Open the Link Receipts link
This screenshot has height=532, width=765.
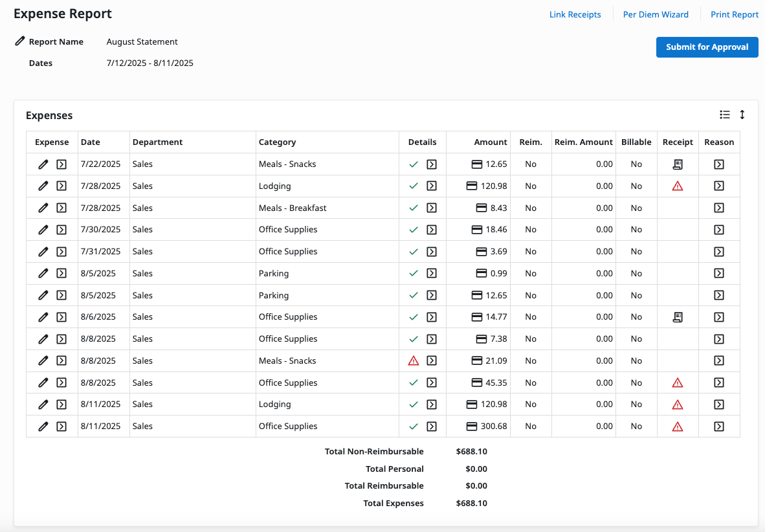pos(575,15)
